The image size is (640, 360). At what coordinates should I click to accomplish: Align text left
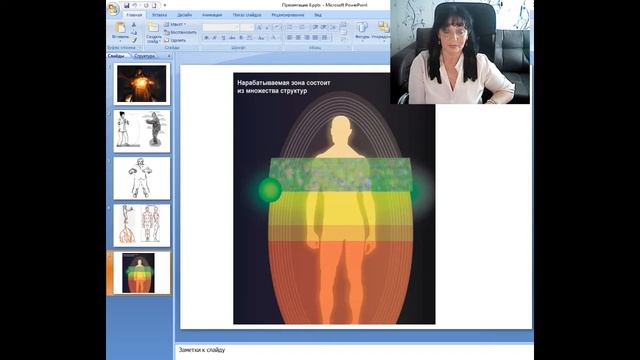click(x=290, y=38)
